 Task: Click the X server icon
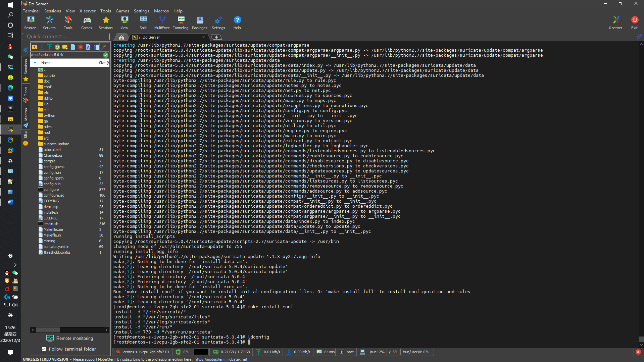[615, 23]
